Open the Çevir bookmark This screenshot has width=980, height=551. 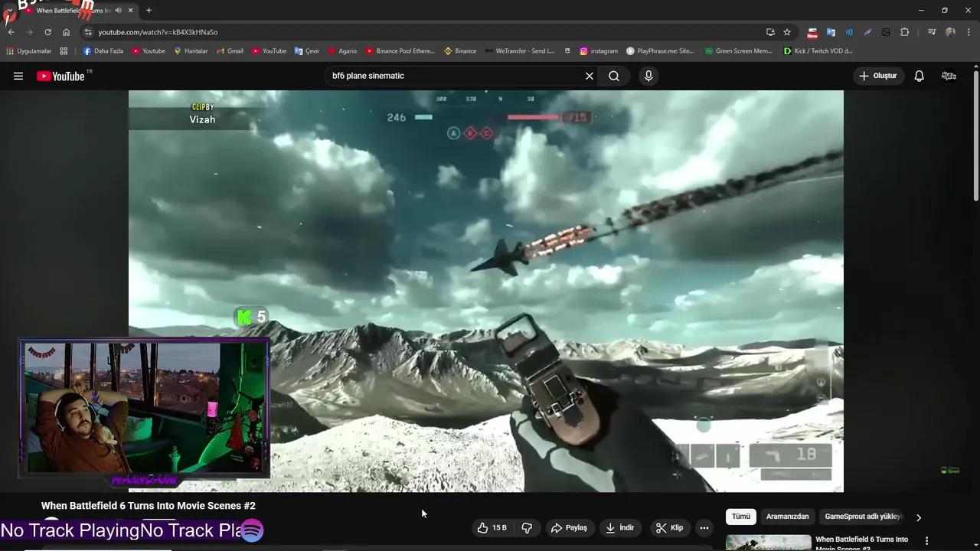(307, 51)
